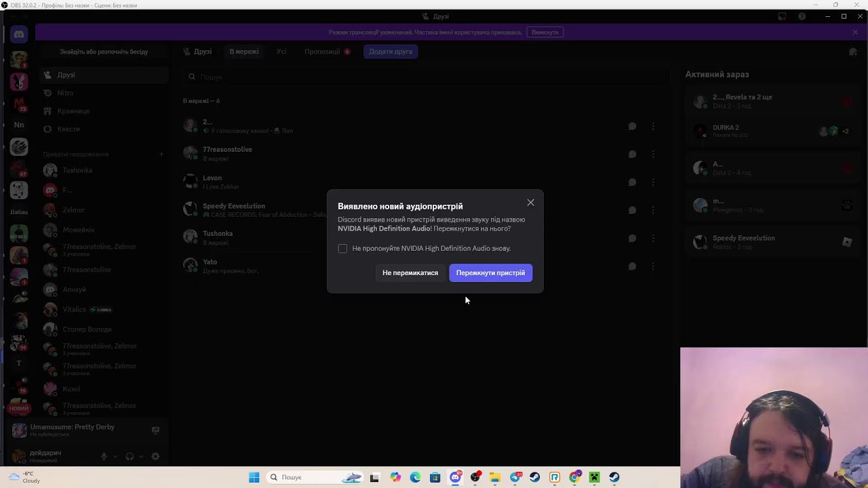The image size is (868, 488).
Task: Message icon for friend 77reasonstolive
Action: coord(632,154)
